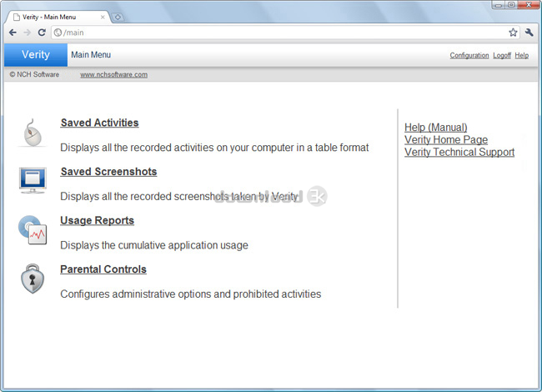This screenshot has width=542, height=392.
Task: Click the Logoff link
Action: [x=502, y=55]
